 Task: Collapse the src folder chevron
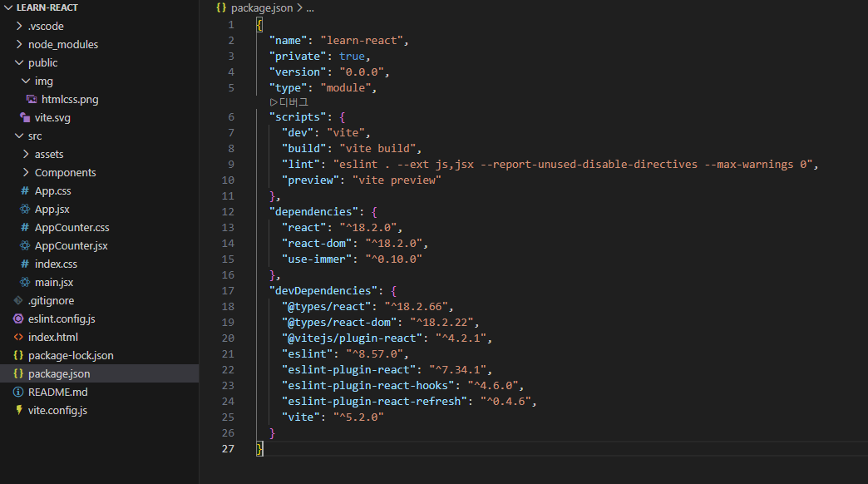tap(19, 136)
